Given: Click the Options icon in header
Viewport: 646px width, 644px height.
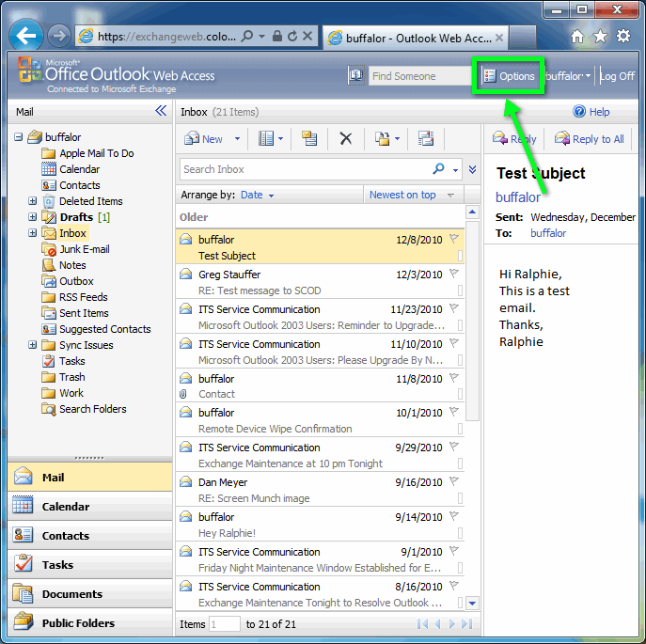Looking at the screenshot, I should click(x=490, y=76).
